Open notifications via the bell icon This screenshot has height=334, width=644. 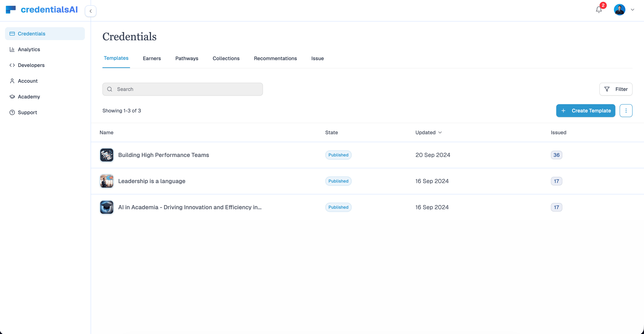[599, 9]
